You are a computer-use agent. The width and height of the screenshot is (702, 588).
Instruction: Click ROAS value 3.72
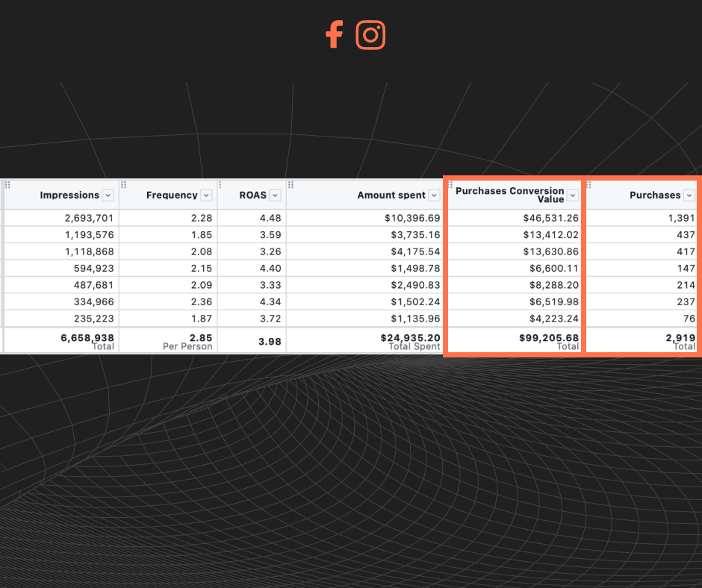click(270, 319)
